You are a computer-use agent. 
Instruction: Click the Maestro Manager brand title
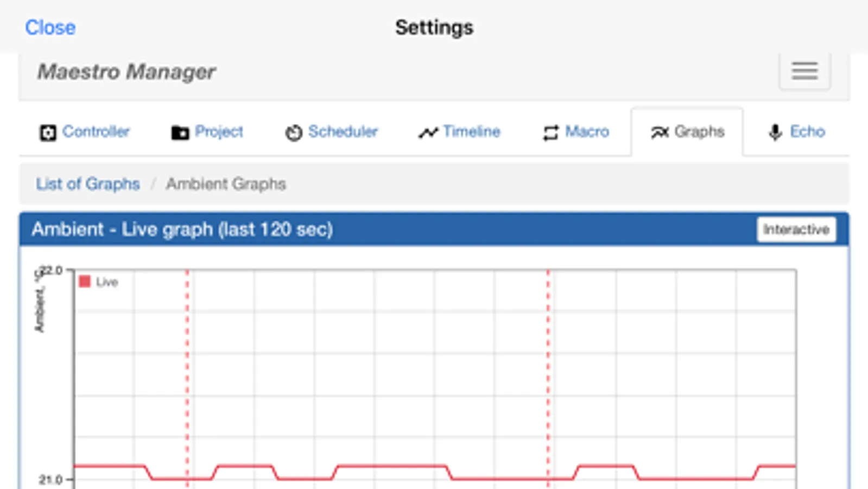[x=126, y=72]
